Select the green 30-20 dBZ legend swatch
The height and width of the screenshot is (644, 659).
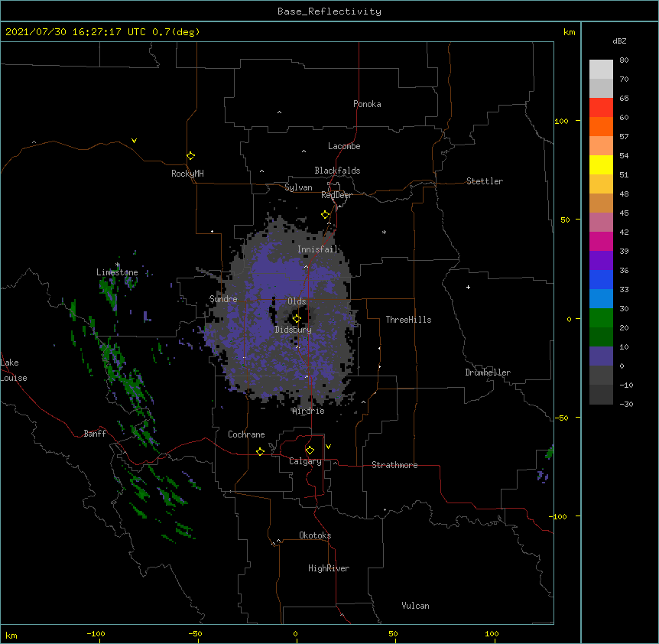[x=601, y=318]
